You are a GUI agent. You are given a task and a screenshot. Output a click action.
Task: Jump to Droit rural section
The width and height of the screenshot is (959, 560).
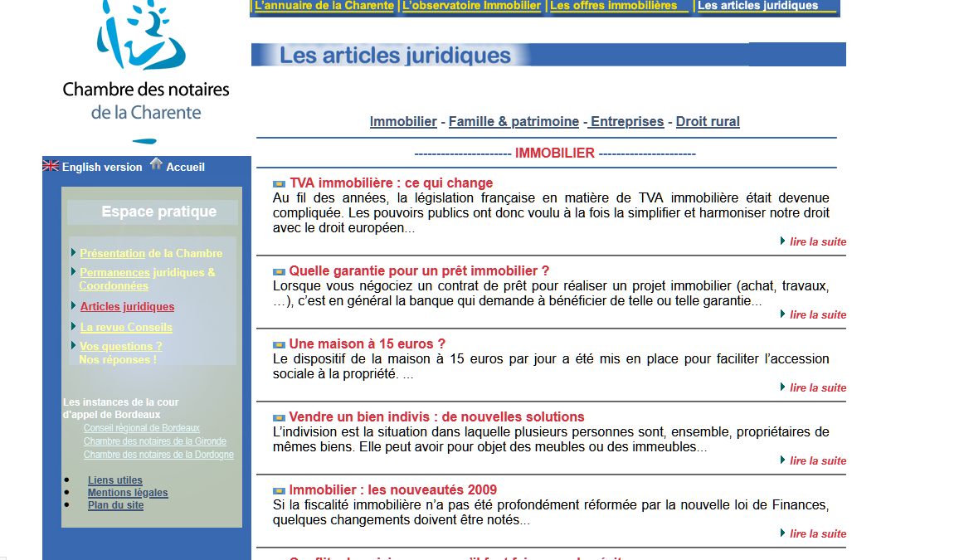[x=708, y=122]
